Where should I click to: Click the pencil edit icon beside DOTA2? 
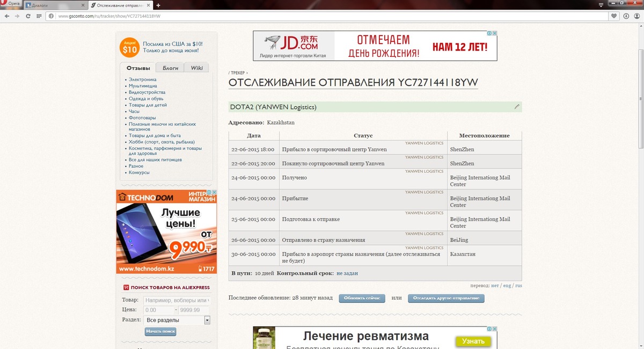point(517,107)
